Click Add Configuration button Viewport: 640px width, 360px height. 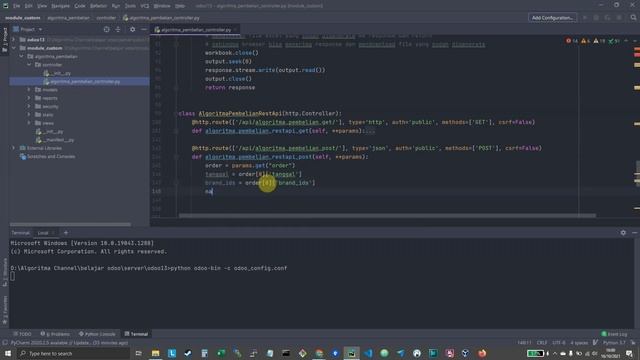tap(552, 18)
